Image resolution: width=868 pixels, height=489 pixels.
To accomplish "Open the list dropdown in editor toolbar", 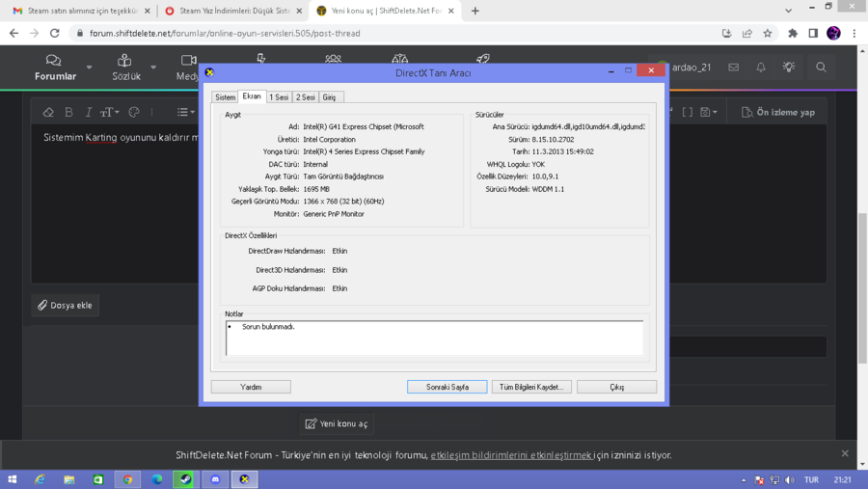I will 185,113.
